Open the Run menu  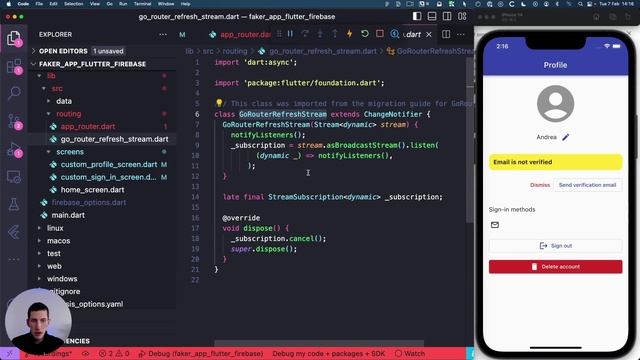click(123, 4)
